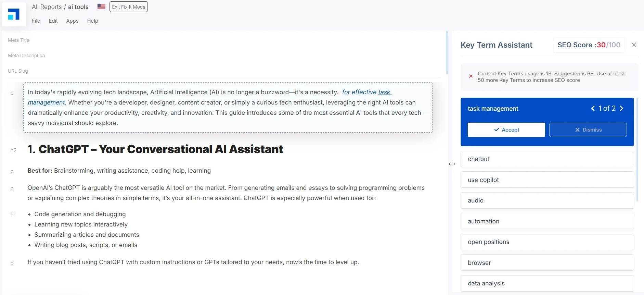Click the task management term header
Viewport: 644px width, 295px height.
493,109
